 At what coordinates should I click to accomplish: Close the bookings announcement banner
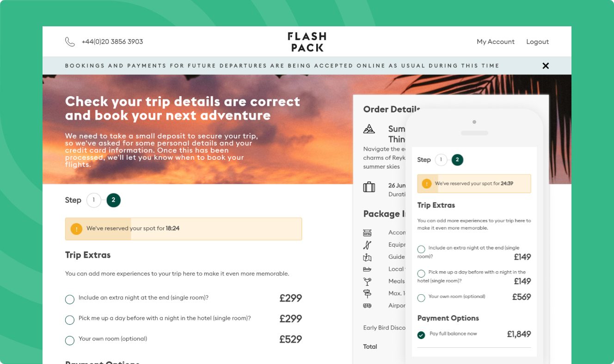click(546, 66)
